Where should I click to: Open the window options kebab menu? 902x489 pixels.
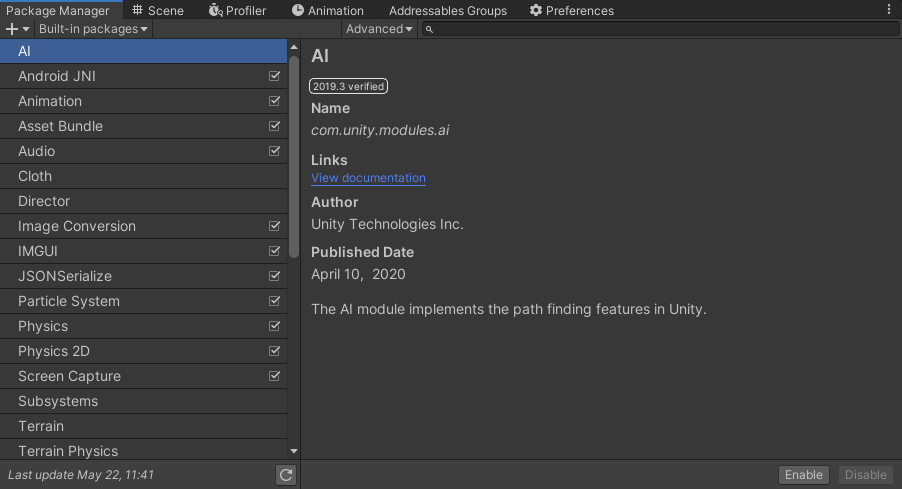889,10
